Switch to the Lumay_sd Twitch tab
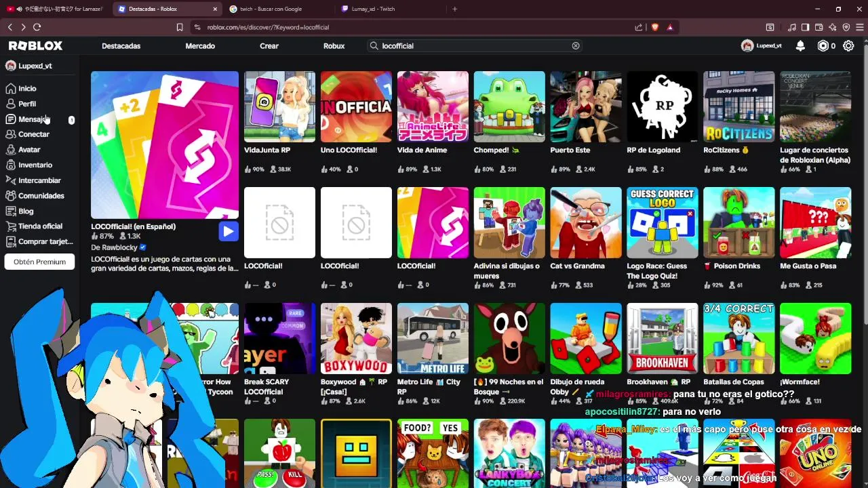868x488 pixels. [x=391, y=9]
